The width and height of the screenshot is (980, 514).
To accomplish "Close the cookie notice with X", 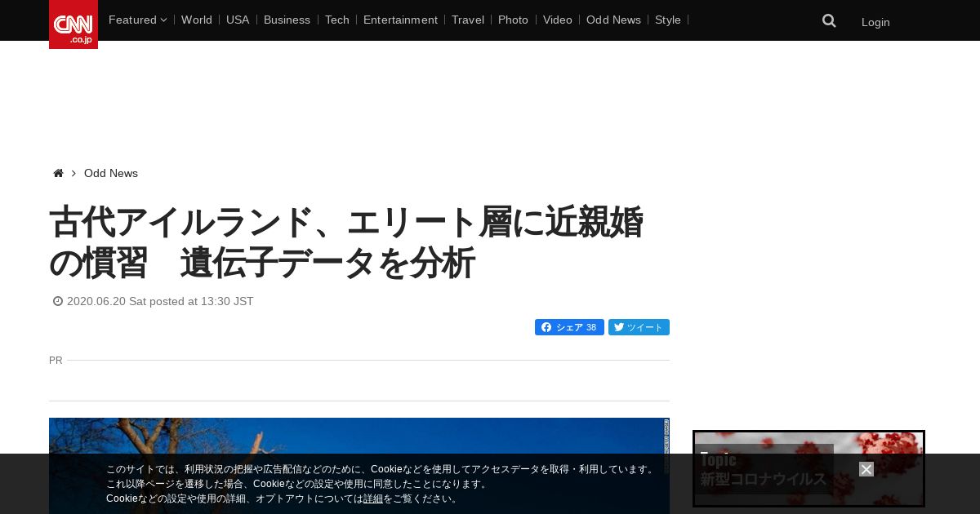I will (x=866, y=469).
